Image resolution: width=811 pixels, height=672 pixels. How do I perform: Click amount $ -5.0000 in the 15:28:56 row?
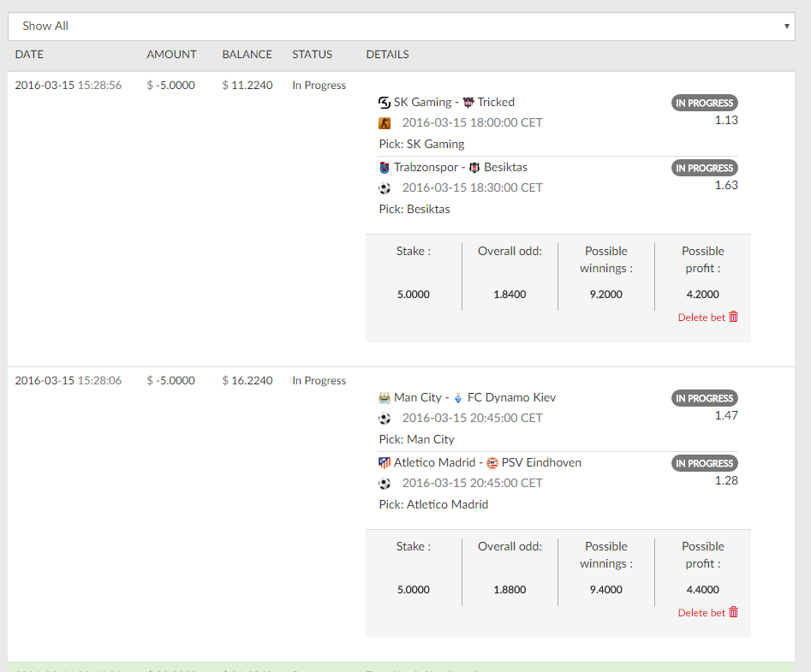pos(170,86)
